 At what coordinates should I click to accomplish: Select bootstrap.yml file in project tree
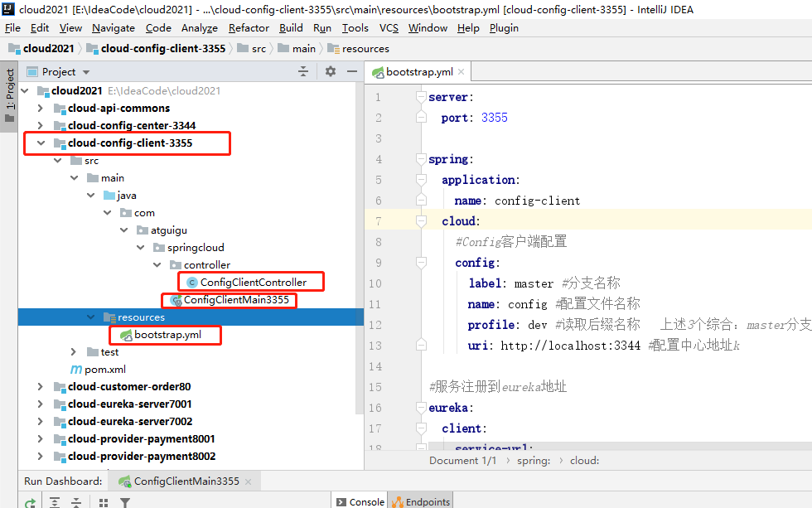167,335
